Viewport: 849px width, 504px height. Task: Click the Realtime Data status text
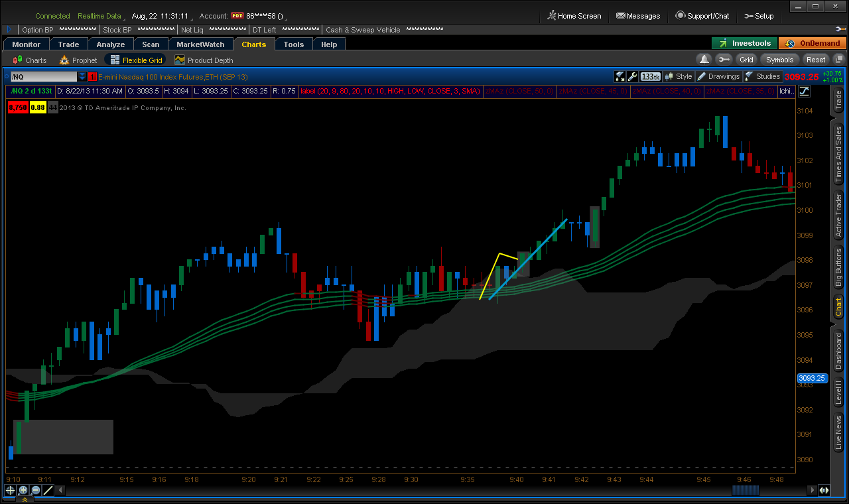[99, 16]
